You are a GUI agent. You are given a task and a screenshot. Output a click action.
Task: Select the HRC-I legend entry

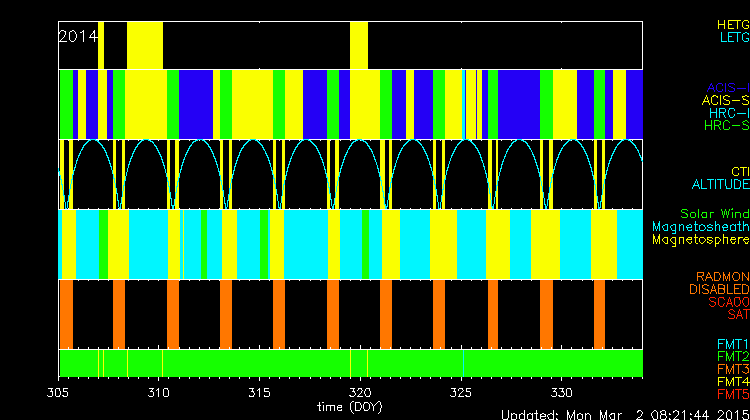729,113
